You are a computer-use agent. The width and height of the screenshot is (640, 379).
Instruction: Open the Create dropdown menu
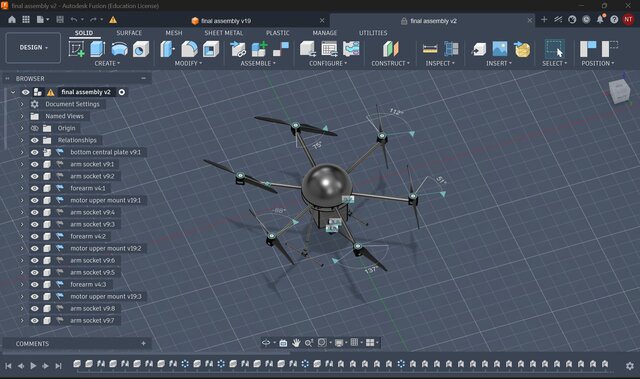107,63
